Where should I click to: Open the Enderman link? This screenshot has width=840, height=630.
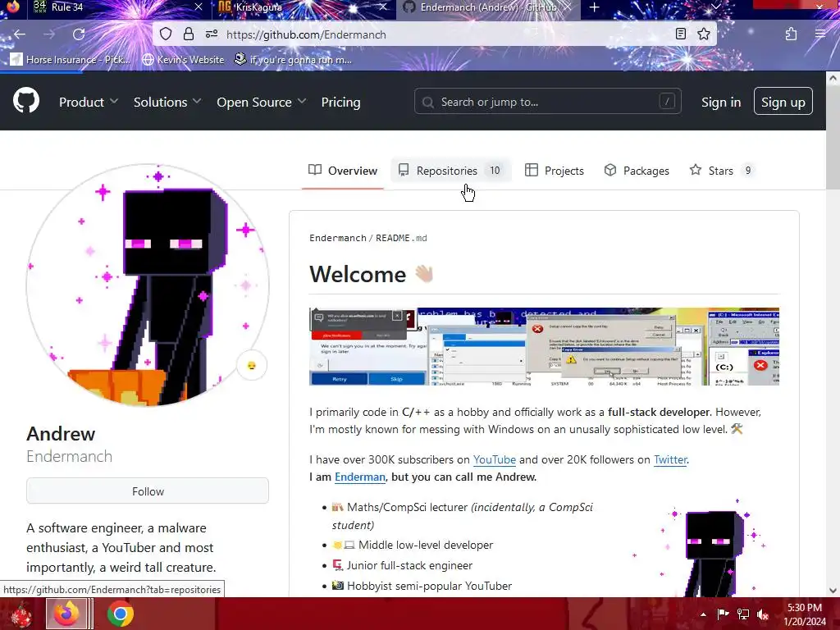(360, 477)
